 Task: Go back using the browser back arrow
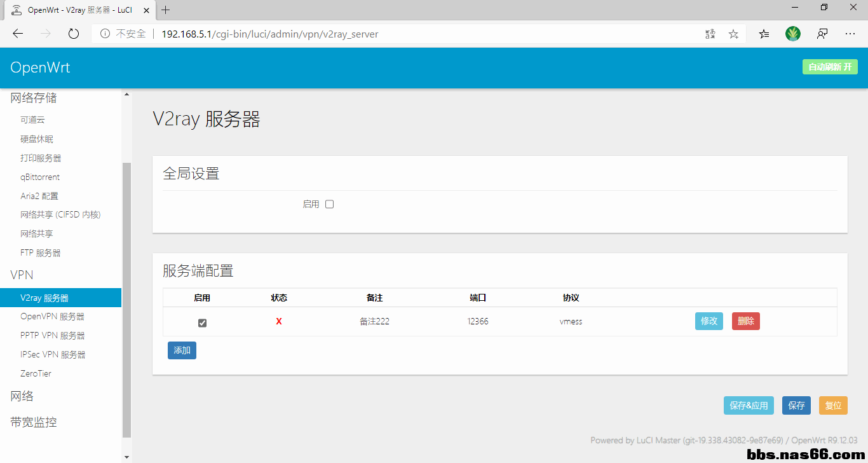[x=18, y=34]
